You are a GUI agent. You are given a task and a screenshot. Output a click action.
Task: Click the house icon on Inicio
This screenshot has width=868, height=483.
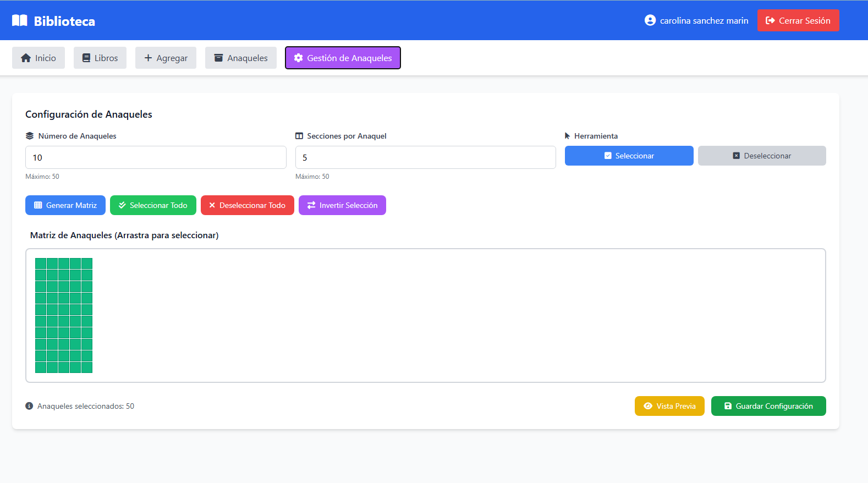pos(26,58)
